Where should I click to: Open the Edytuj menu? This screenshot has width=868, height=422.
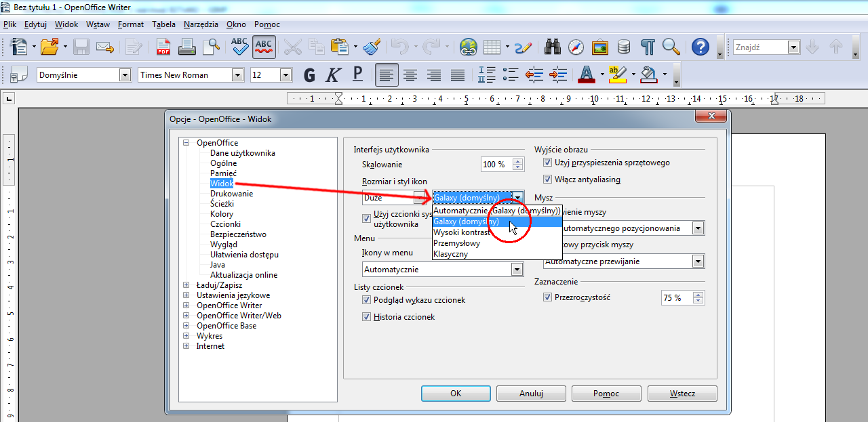(x=35, y=24)
